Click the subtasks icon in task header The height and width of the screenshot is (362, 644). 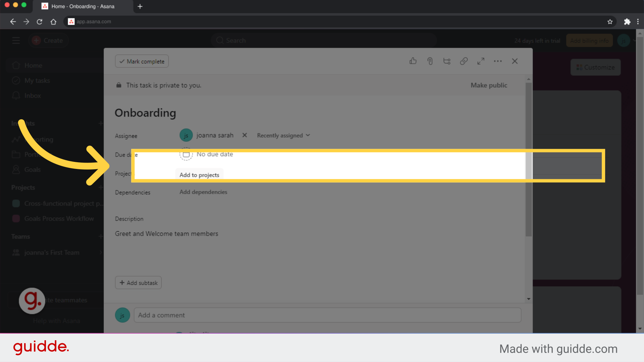point(447,61)
